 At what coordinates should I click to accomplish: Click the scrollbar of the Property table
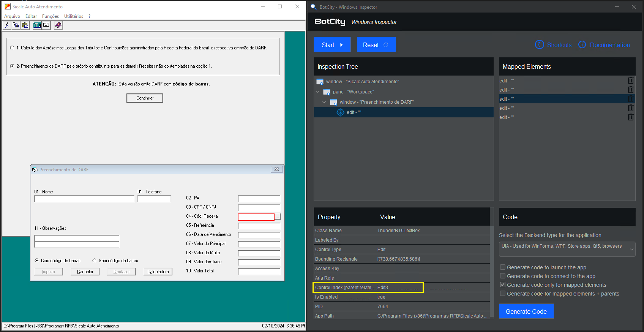[x=492, y=272]
